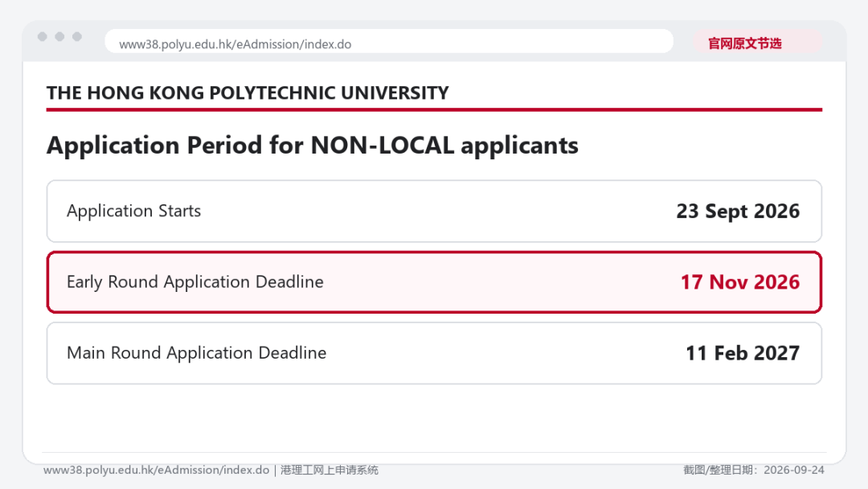Image resolution: width=868 pixels, height=489 pixels.
Task: Select the date 11 Feb 2027
Action: [x=743, y=353]
